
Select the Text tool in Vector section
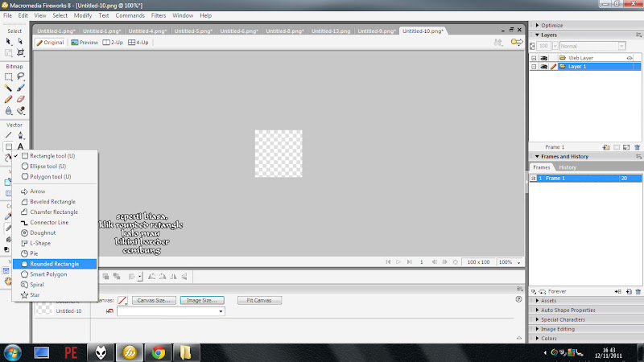click(x=21, y=146)
